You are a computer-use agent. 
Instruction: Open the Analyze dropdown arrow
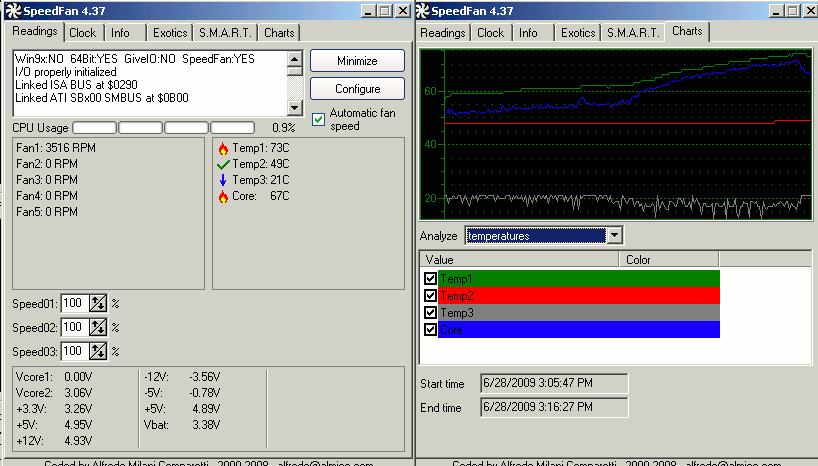(615, 235)
